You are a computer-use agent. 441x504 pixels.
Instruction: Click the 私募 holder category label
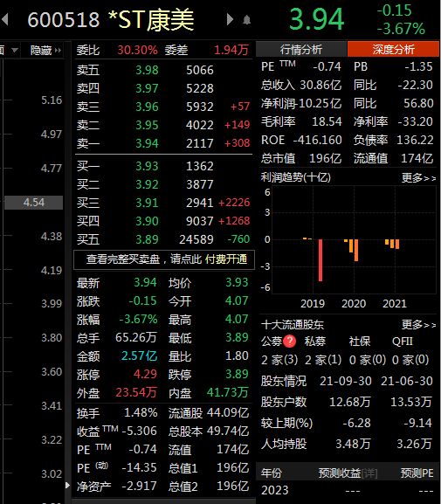point(315,342)
